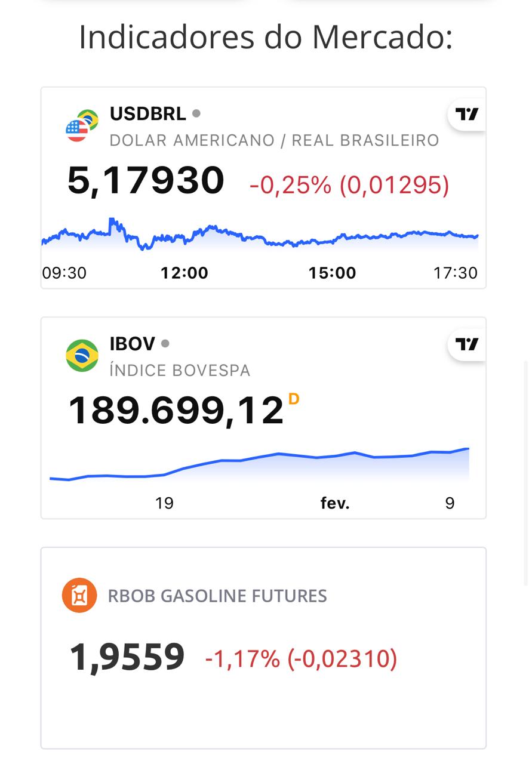Click the IBOV daily line chart
The width and height of the screenshot is (532, 764).
pyautogui.click(x=260, y=466)
